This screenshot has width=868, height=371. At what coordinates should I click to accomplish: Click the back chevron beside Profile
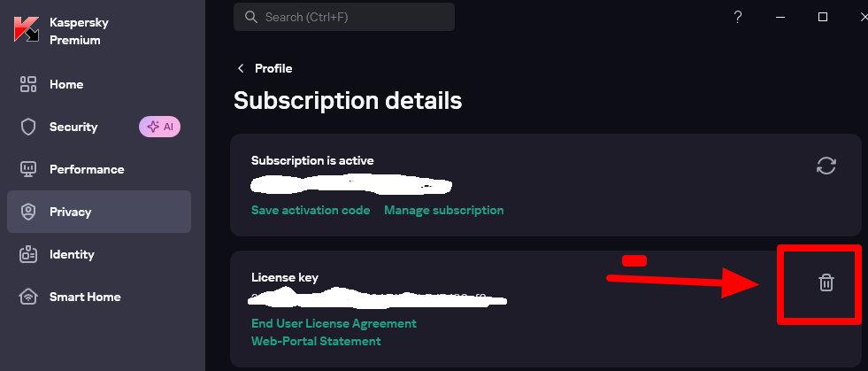tap(241, 68)
